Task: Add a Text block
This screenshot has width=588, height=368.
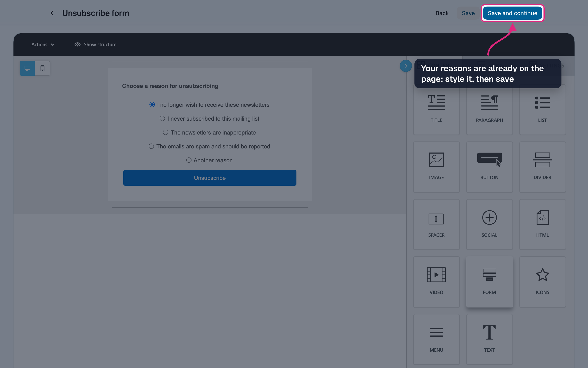Action: click(489, 339)
